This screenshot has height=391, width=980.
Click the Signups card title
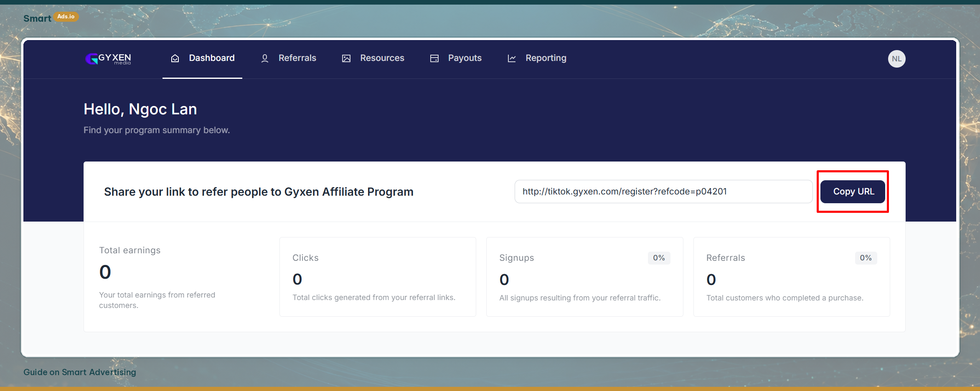pyautogui.click(x=517, y=258)
